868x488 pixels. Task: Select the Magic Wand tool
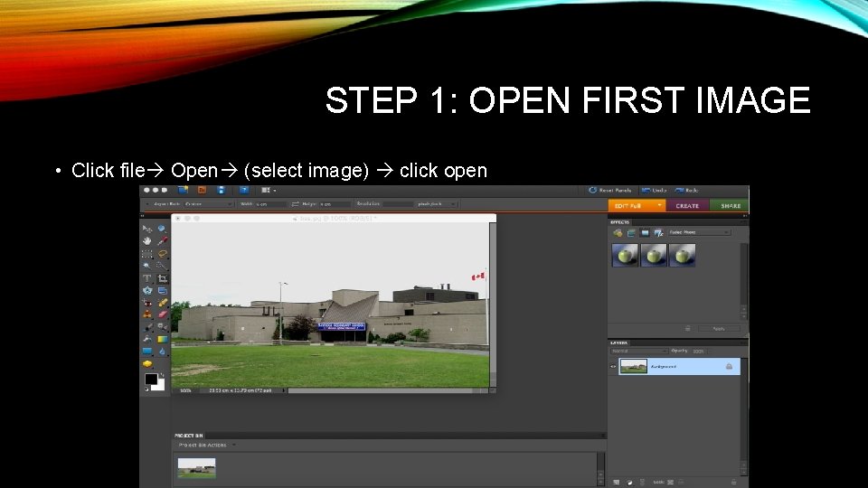tap(147, 266)
